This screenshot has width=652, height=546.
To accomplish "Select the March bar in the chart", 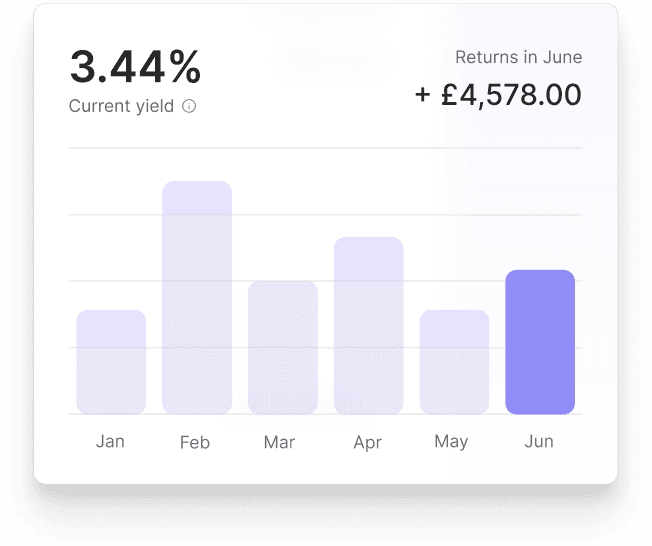I will coord(283,347).
